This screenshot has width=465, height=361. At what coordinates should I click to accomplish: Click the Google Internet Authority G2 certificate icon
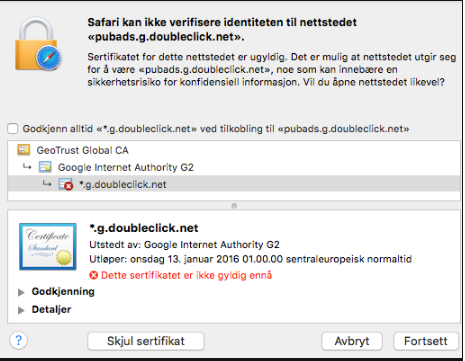(45, 167)
